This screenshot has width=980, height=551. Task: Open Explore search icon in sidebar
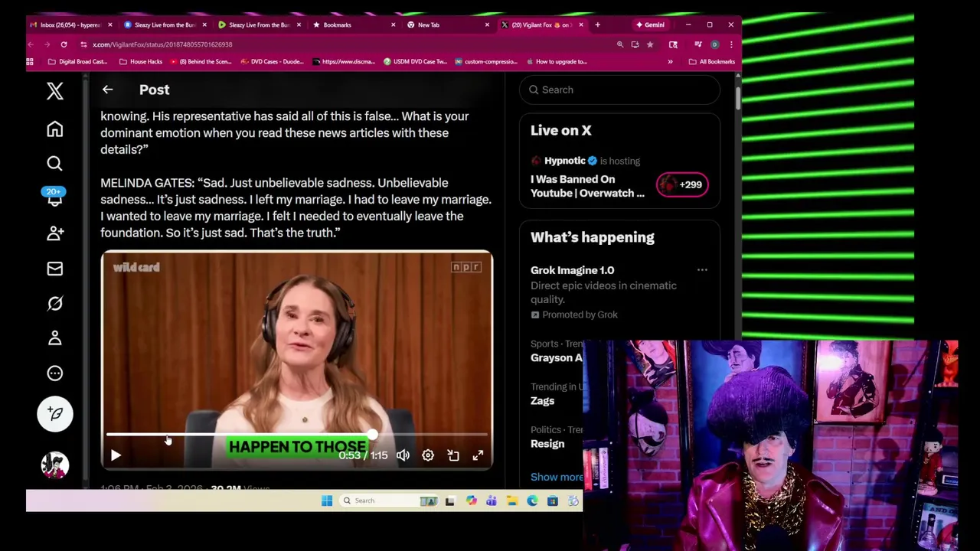tap(54, 163)
